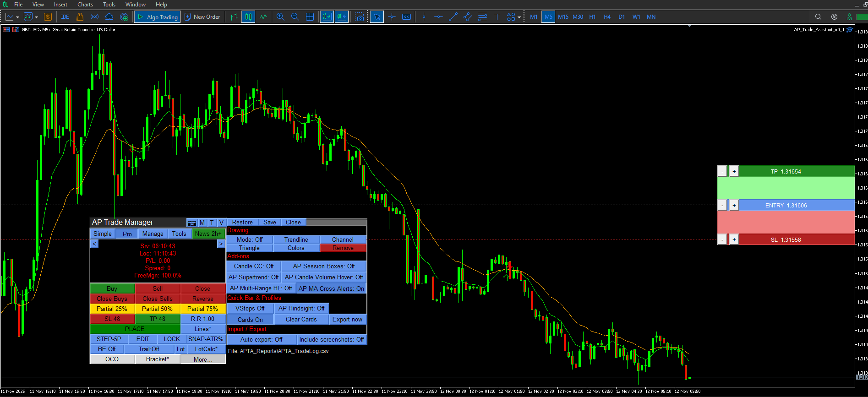This screenshot has height=397, width=868.
Task: Decrease TP level with minus button
Action: pyautogui.click(x=722, y=171)
